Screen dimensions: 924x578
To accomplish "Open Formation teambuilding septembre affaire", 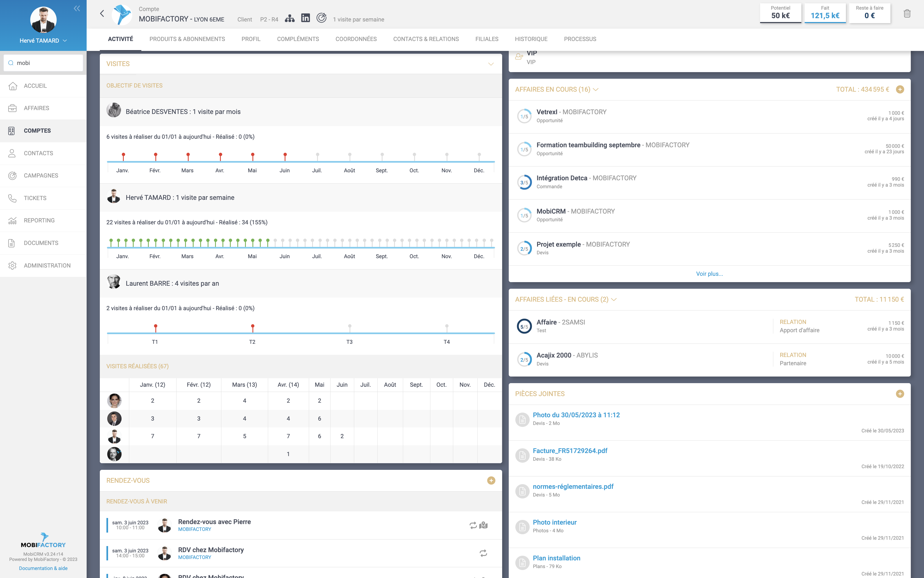I will click(x=710, y=149).
